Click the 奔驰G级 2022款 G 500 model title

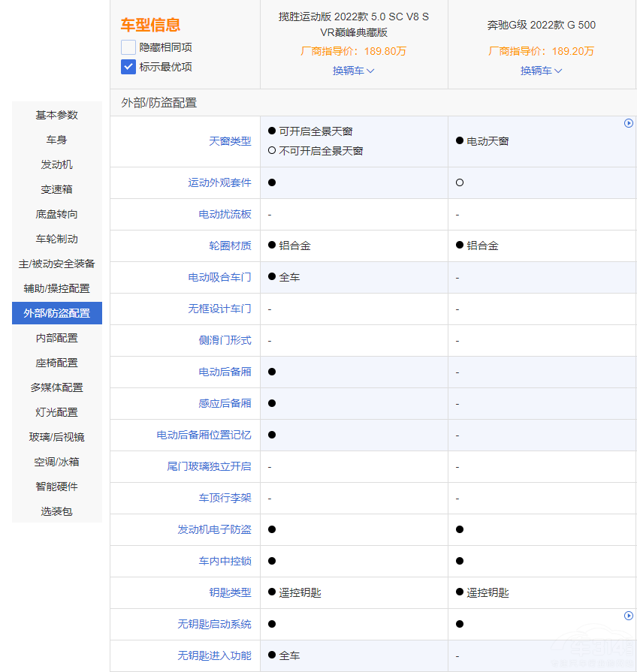542,25
